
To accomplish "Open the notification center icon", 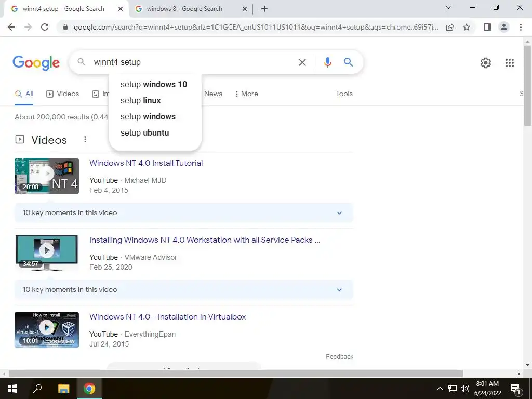I will point(515,389).
